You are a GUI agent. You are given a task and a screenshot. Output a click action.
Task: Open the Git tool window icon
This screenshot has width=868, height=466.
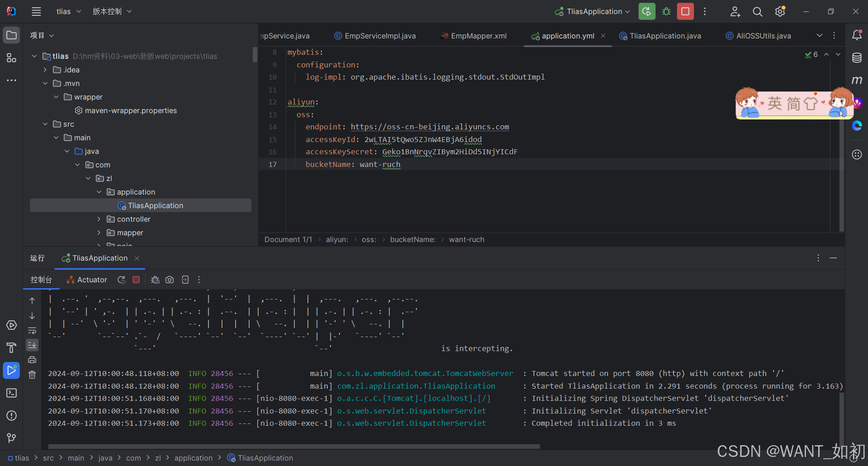pyautogui.click(x=11, y=438)
